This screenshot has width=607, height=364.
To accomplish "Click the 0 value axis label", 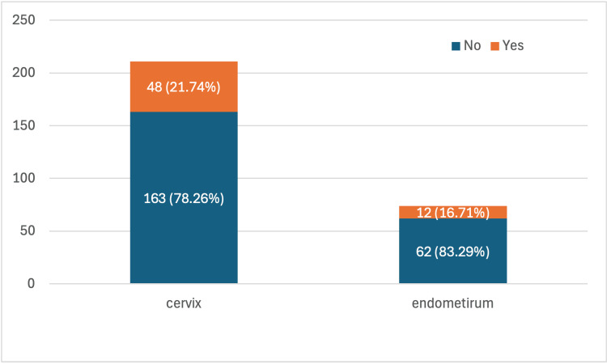I will [x=31, y=284].
